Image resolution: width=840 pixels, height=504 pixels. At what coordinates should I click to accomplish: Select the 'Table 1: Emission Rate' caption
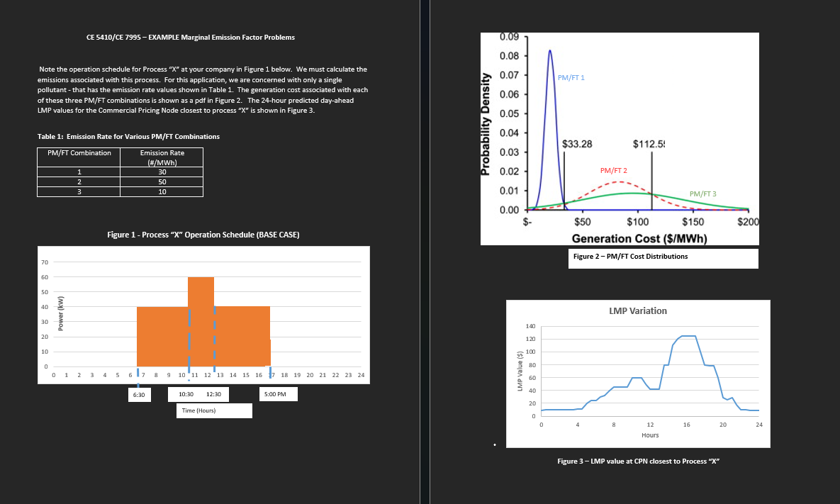click(x=128, y=137)
